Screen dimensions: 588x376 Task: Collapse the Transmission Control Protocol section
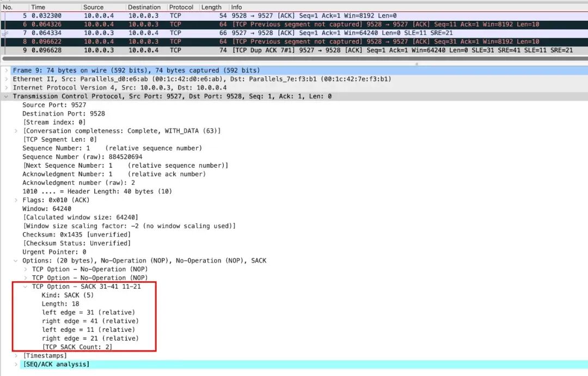click(6, 96)
